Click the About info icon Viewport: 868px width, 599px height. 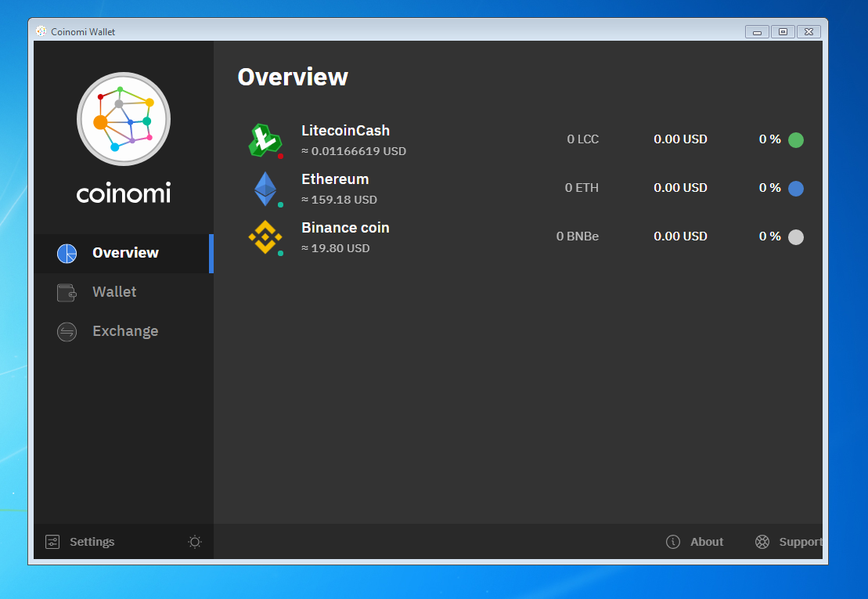tap(673, 542)
